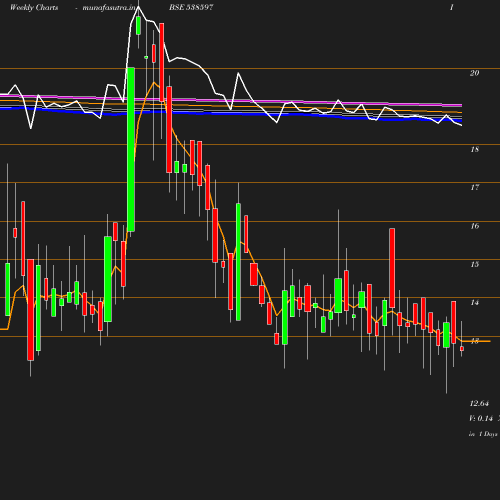Click the 'Weekly Charts' title text

point(34,7)
